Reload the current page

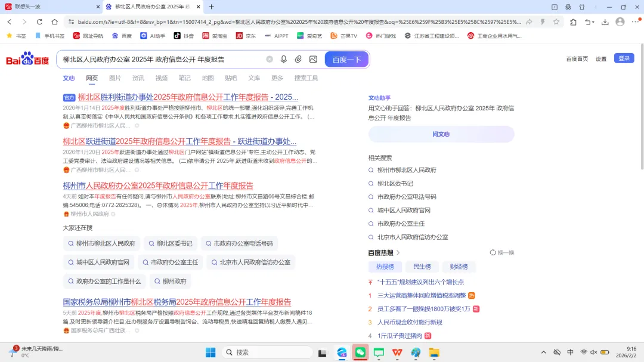point(39,22)
